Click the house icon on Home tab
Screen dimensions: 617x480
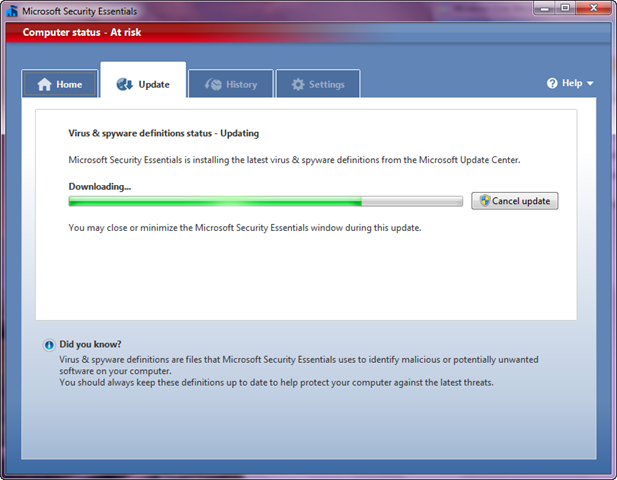[x=44, y=85]
